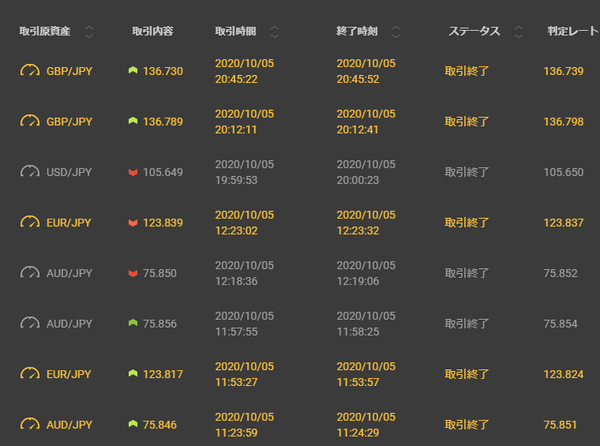Click end time 20:12:41 cell
600x446 pixels.
click(x=358, y=130)
